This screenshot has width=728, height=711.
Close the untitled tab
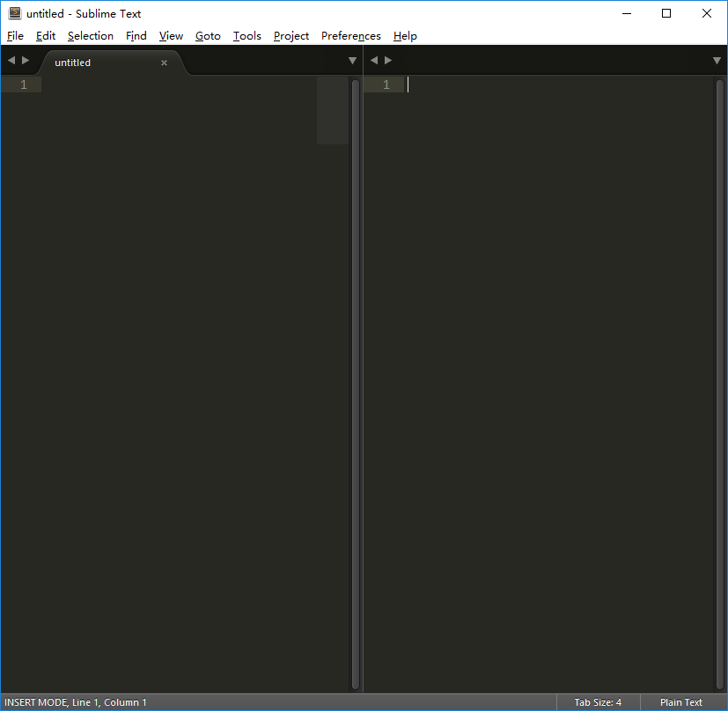pos(164,62)
